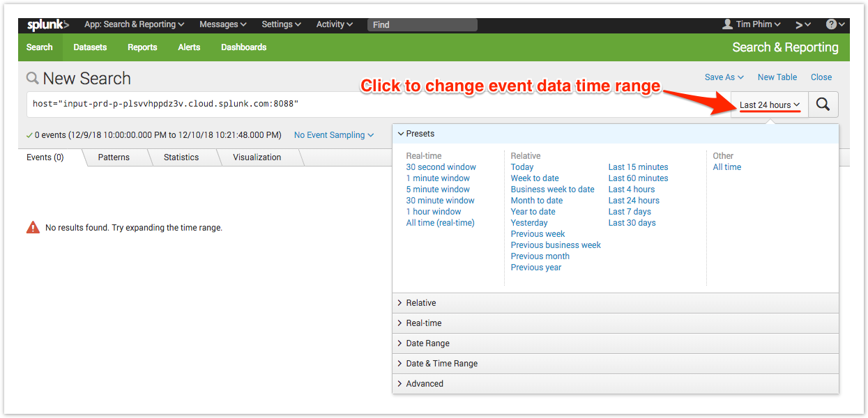Select Last 7 days preset
The height and width of the screenshot is (418, 868).
pyautogui.click(x=630, y=212)
